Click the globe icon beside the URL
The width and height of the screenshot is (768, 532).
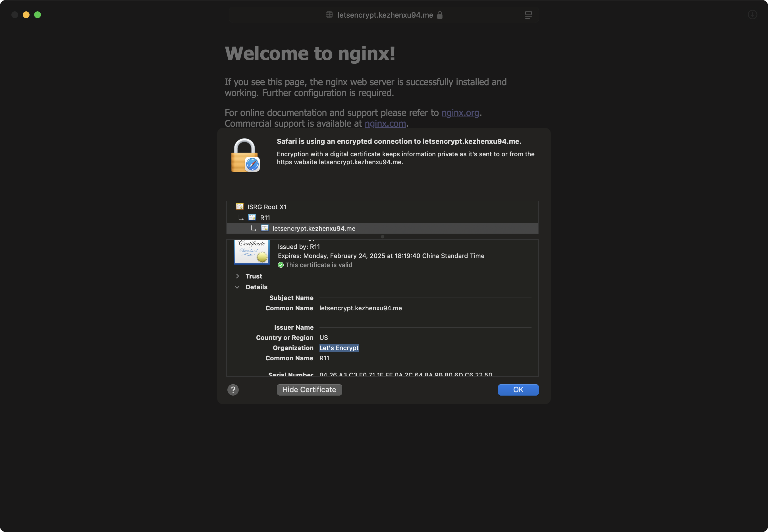pyautogui.click(x=329, y=15)
